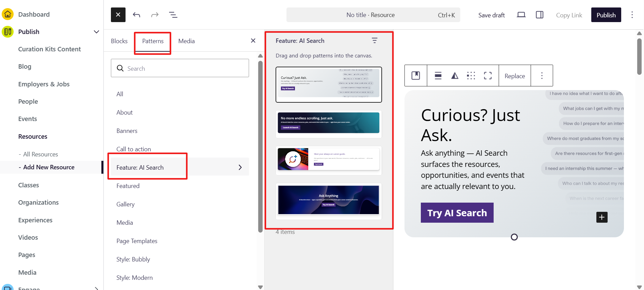Image resolution: width=644 pixels, height=290 pixels.
Task: Switch to the Blocks tab
Action: tap(119, 41)
